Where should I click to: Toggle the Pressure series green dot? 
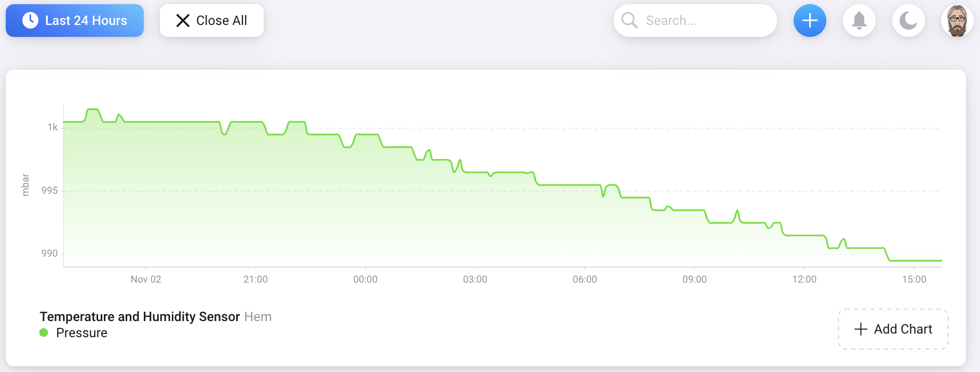coord(44,333)
